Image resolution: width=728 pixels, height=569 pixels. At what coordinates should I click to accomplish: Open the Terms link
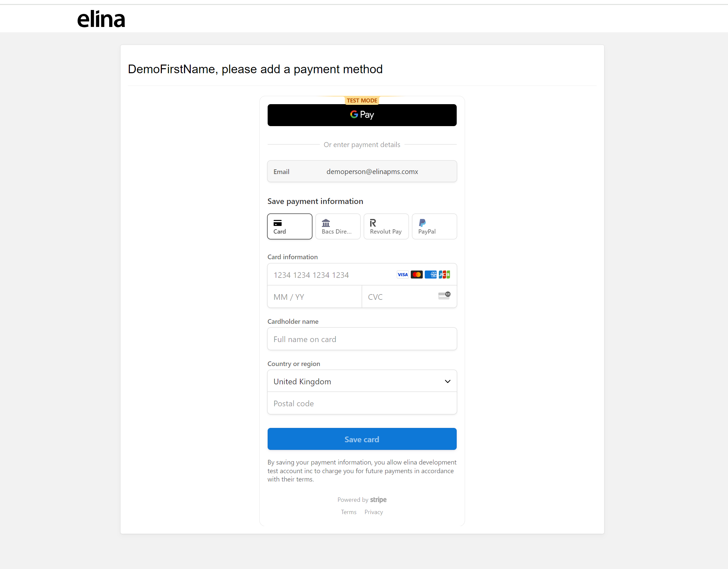pos(349,512)
